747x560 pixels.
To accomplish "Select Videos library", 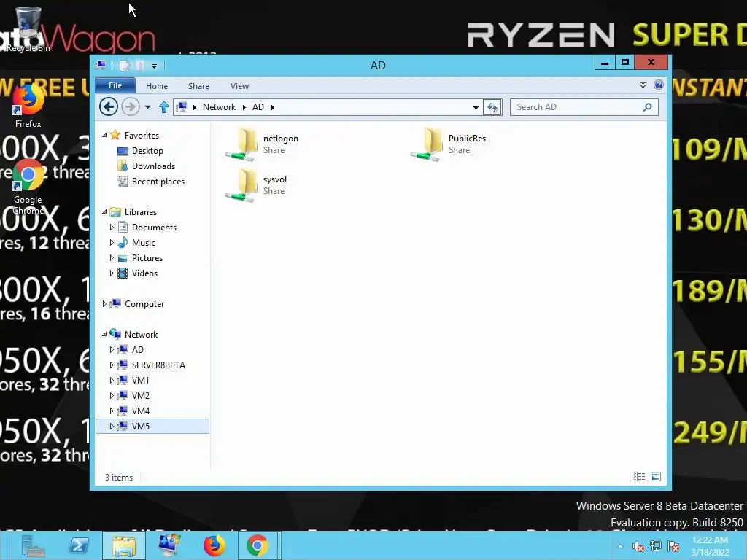I will [x=144, y=273].
